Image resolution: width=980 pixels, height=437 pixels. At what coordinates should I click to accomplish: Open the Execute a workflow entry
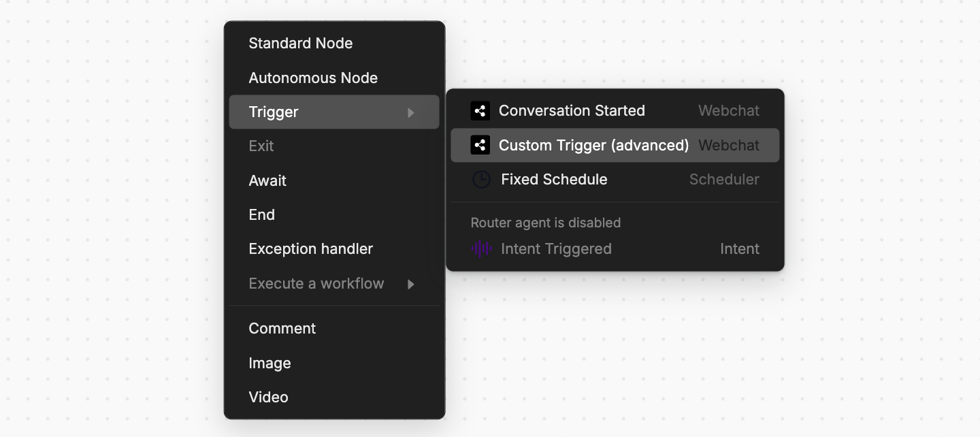click(334, 283)
